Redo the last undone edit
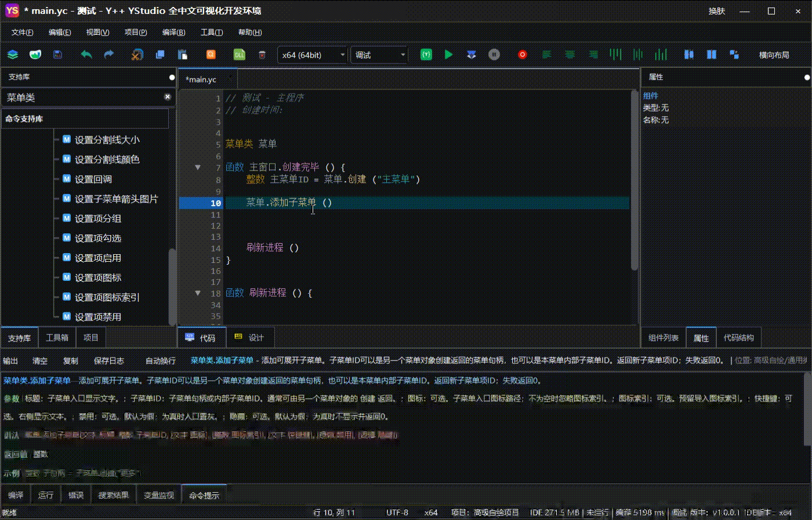This screenshot has height=520, width=812. click(x=108, y=55)
